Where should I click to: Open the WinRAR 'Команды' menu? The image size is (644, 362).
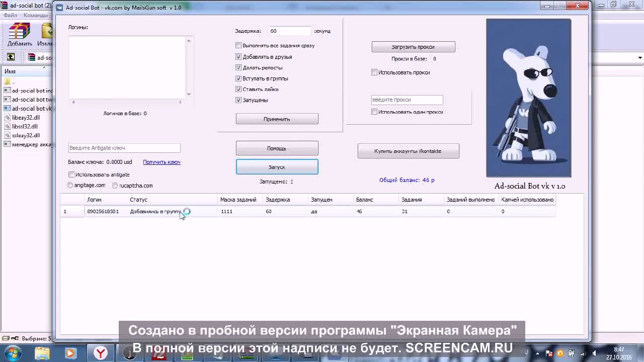tap(35, 15)
